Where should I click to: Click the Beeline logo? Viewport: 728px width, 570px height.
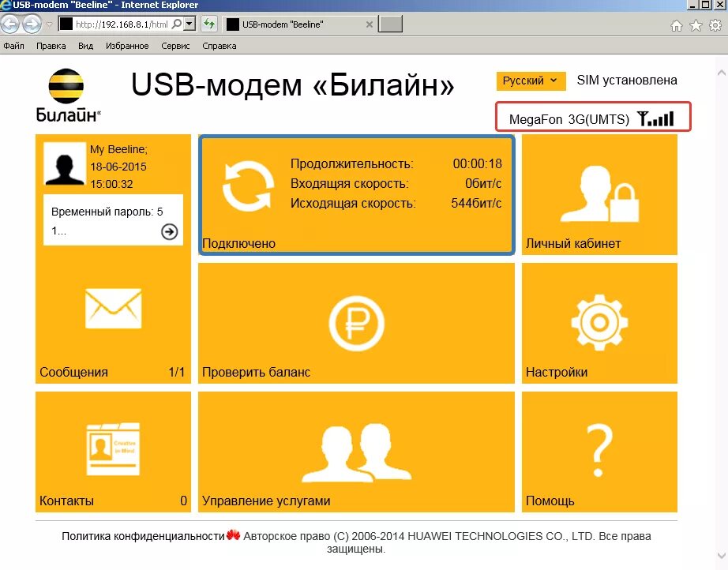click(68, 96)
